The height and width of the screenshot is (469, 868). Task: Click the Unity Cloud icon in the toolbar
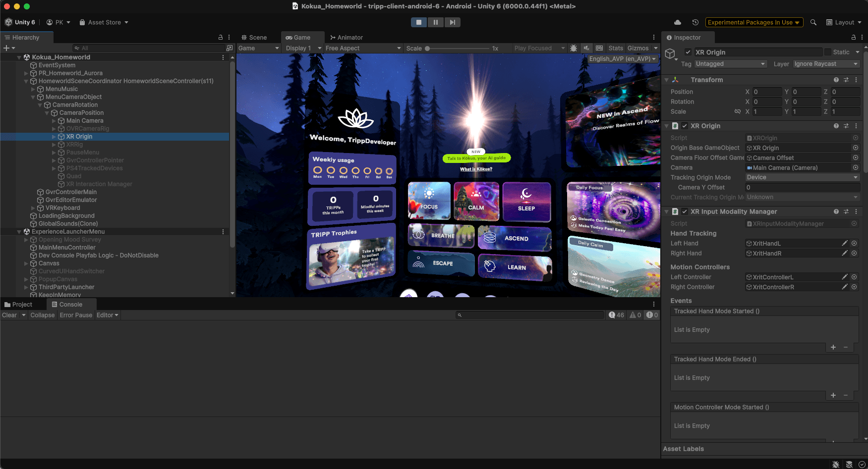tap(677, 22)
